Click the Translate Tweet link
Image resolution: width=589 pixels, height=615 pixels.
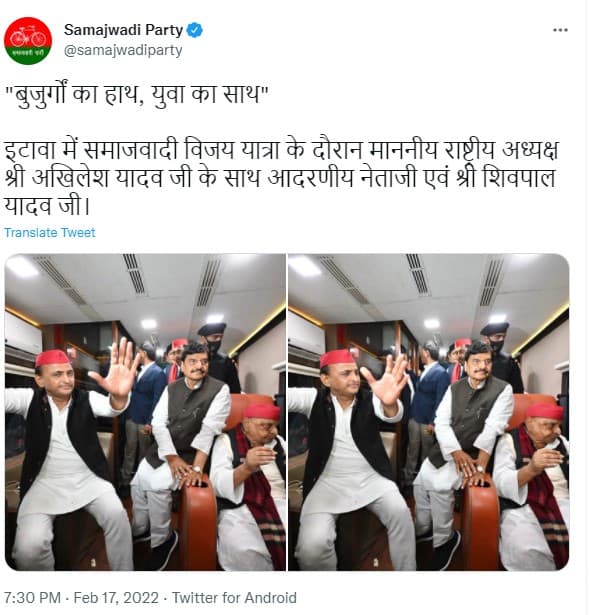pos(50,233)
